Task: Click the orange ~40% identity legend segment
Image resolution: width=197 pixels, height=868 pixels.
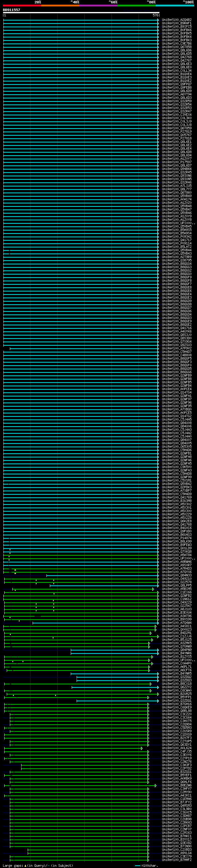Action: (x=60, y=6)
